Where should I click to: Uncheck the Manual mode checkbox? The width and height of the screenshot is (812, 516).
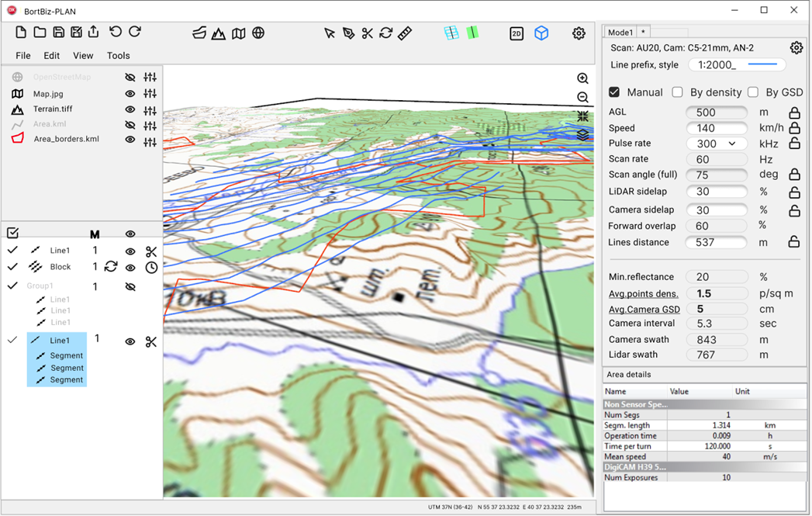point(614,92)
